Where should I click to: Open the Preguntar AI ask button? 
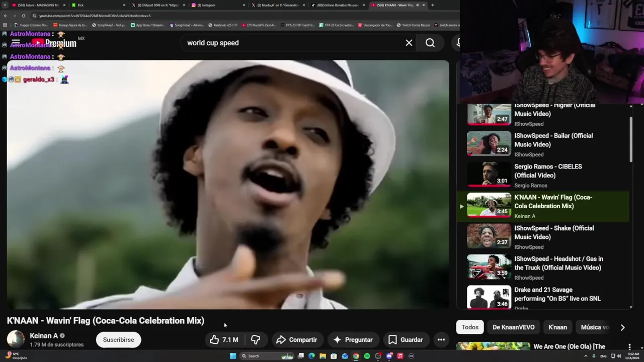(x=353, y=340)
